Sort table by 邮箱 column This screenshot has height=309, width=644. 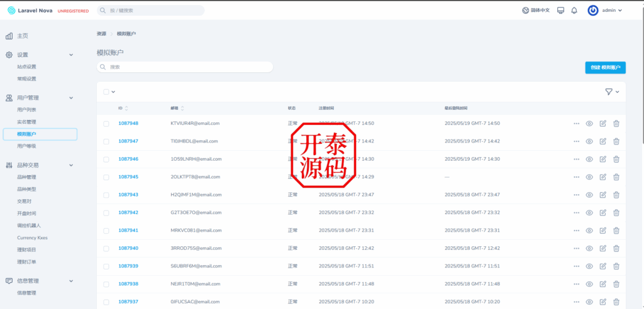(x=177, y=108)
